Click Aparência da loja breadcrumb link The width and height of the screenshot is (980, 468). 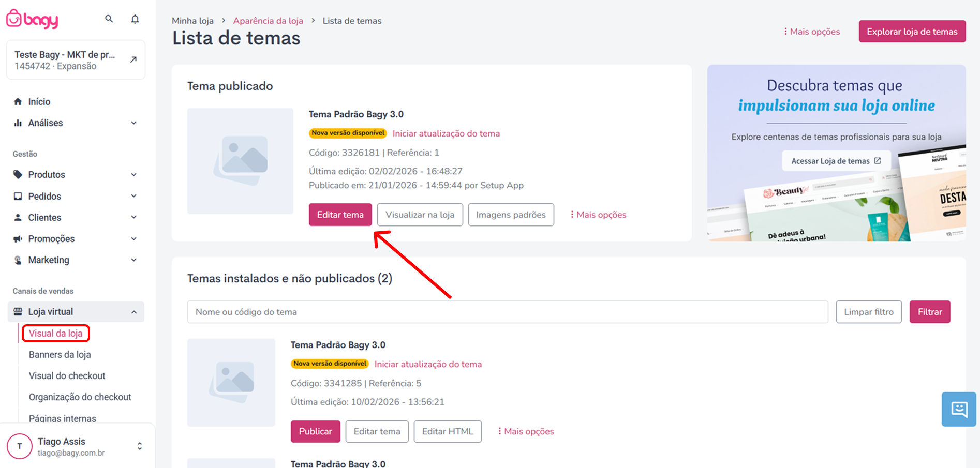(268, 21)
